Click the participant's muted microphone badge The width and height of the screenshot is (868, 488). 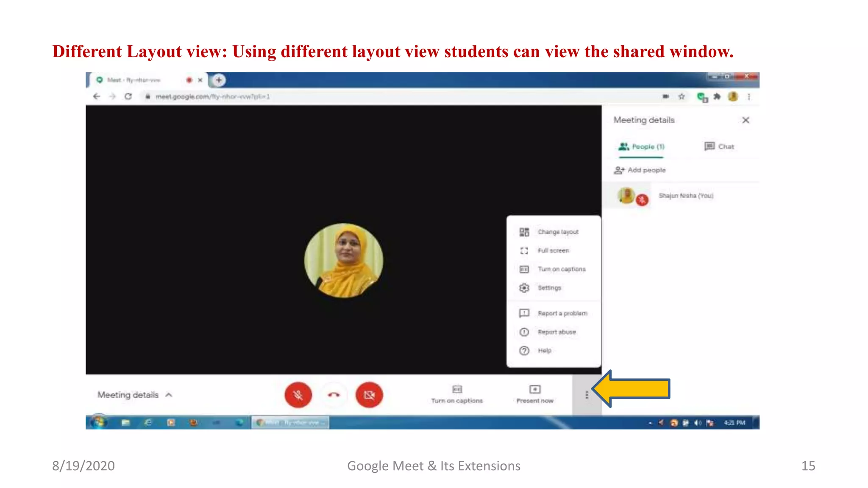coord(643,200)
